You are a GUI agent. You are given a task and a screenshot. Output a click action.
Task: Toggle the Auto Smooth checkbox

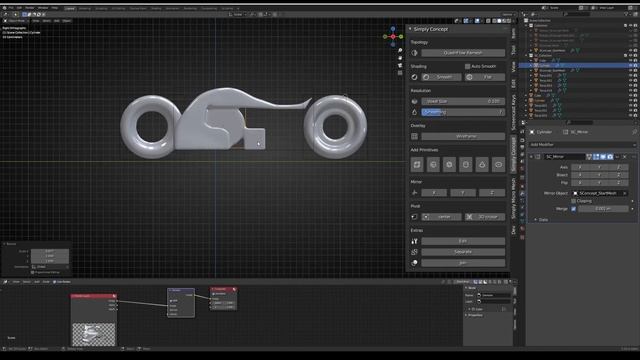point(467,66)
